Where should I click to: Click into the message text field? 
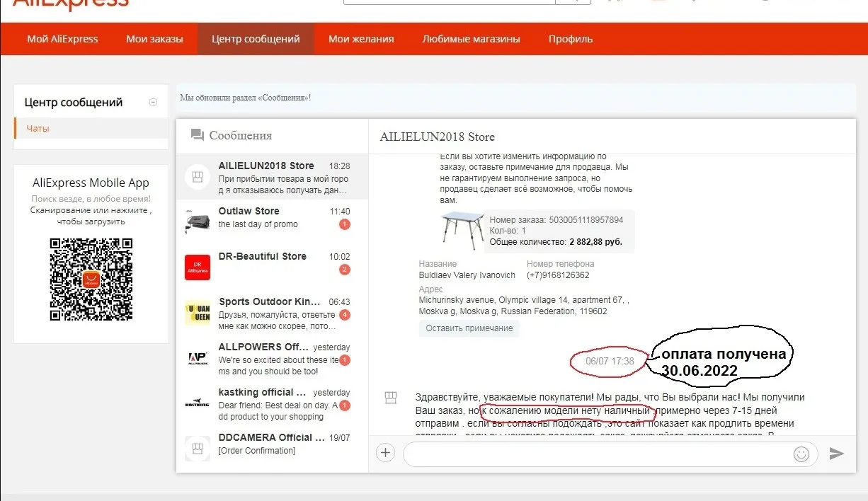click(610, 454)
